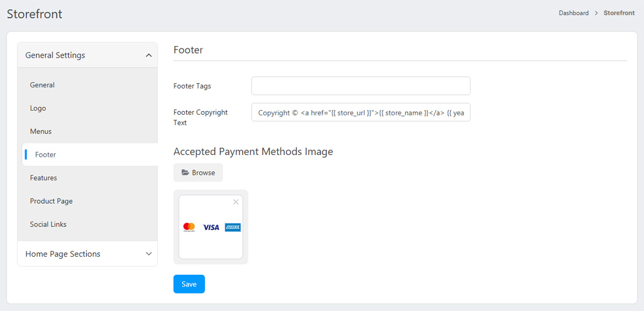Select the Footer sidebar item
Screen dimensions: 644x311
45,155
